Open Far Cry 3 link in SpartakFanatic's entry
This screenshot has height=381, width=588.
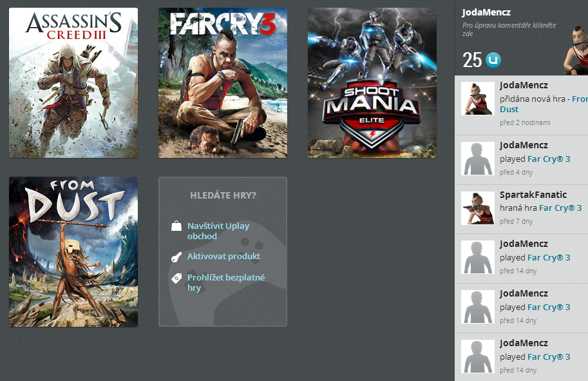coord(560,208)
